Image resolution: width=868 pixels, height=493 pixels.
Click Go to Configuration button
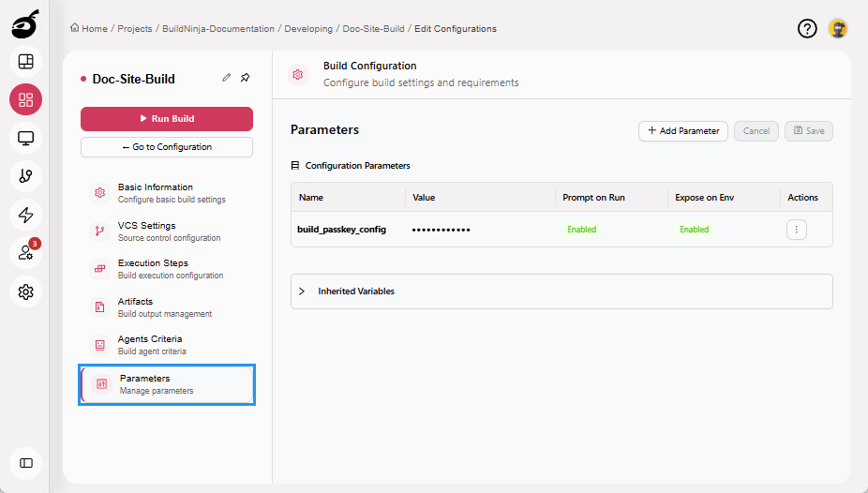pyautogui.click(x=167, y=146)
